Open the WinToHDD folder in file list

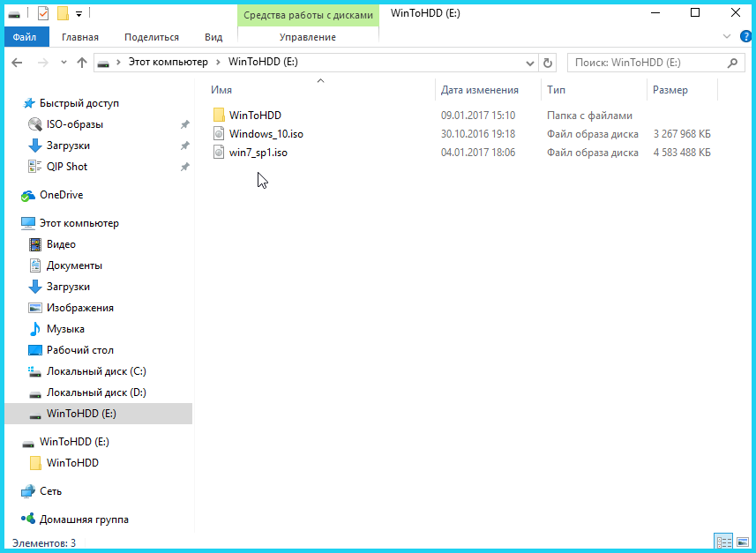(255, 116)
